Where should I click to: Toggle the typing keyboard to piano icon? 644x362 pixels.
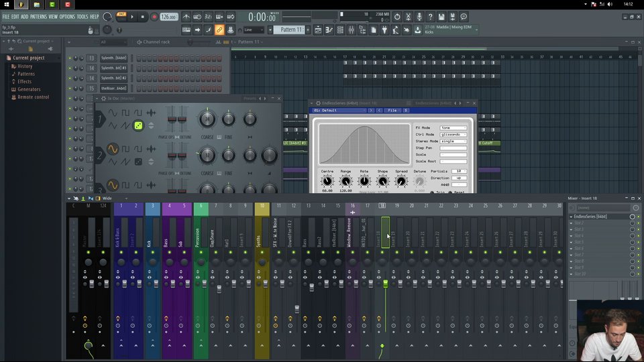pyautogui.click(x=186, y=29)
